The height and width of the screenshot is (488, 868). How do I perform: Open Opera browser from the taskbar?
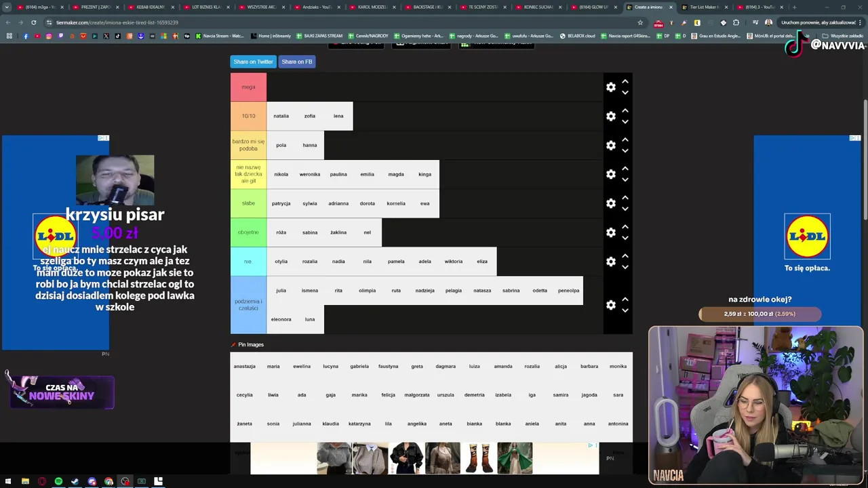[42, 481]
